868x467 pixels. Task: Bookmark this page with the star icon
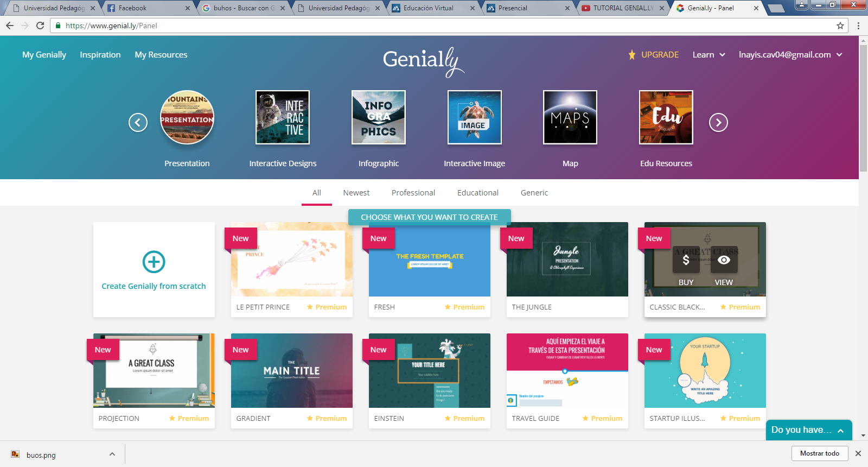coord(840,26)
